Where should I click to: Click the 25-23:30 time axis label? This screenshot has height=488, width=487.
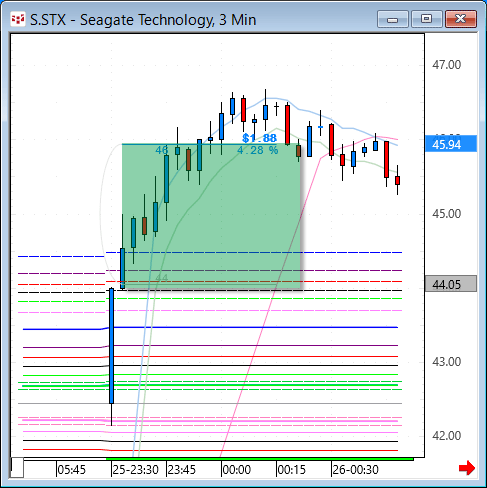[x=135, y=470]
